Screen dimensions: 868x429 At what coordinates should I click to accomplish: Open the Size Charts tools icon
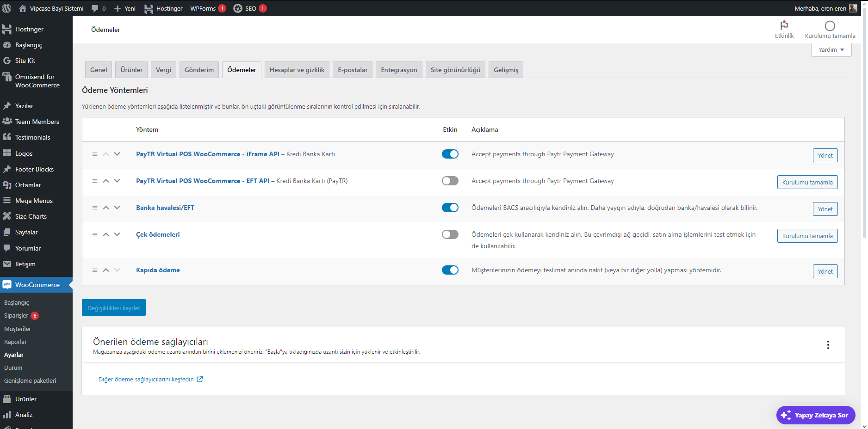(7, 216)
